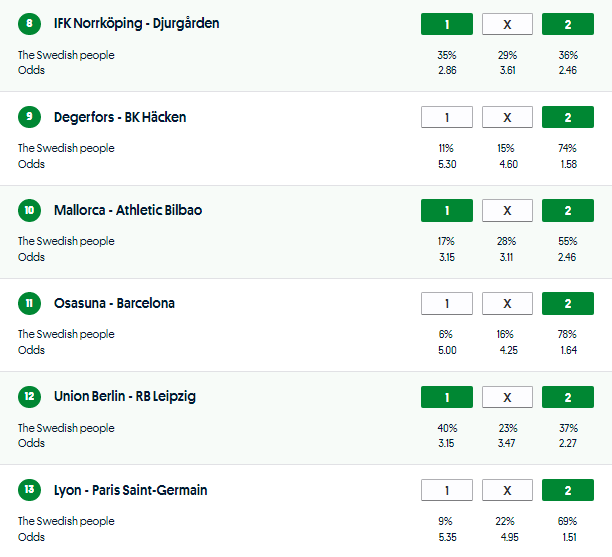Toggle home win '1' for IFK Norrköping - Djurgården
The height and width of the screenshot is (557, 612).
click(x=446, y=25)
